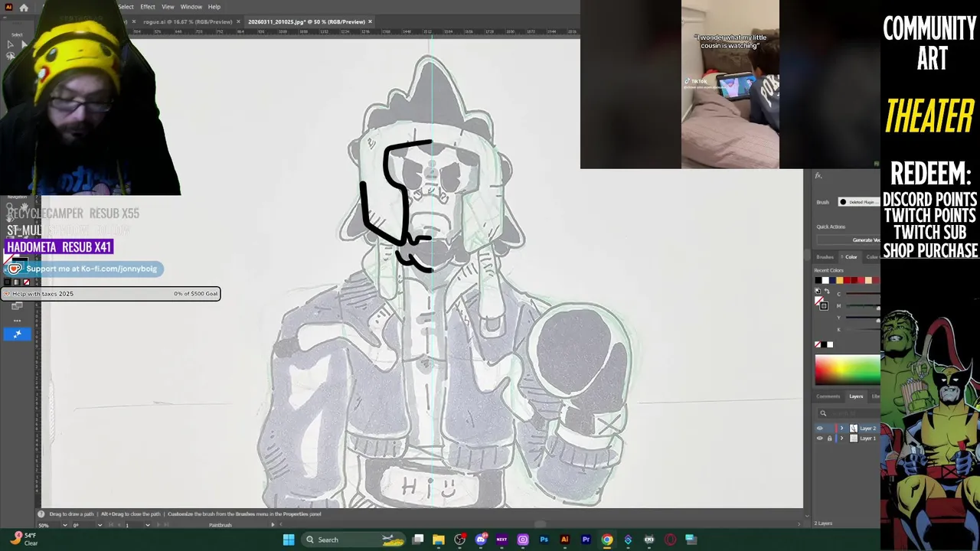Screen dimensions: 980x551
Task: Open Discord from taskbar
Action: 481,540
